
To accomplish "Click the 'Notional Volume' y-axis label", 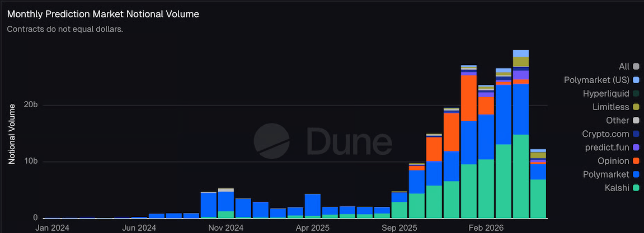I will tap(12, 134).
